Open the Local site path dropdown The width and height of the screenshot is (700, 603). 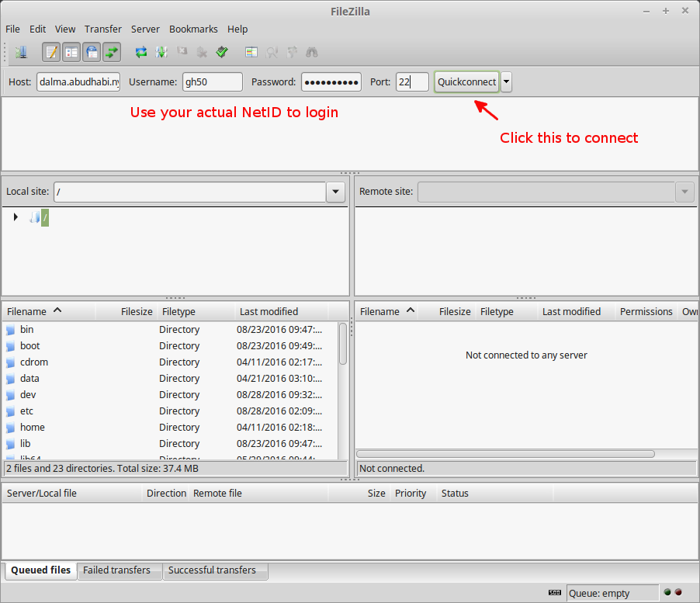click(335, 192)
